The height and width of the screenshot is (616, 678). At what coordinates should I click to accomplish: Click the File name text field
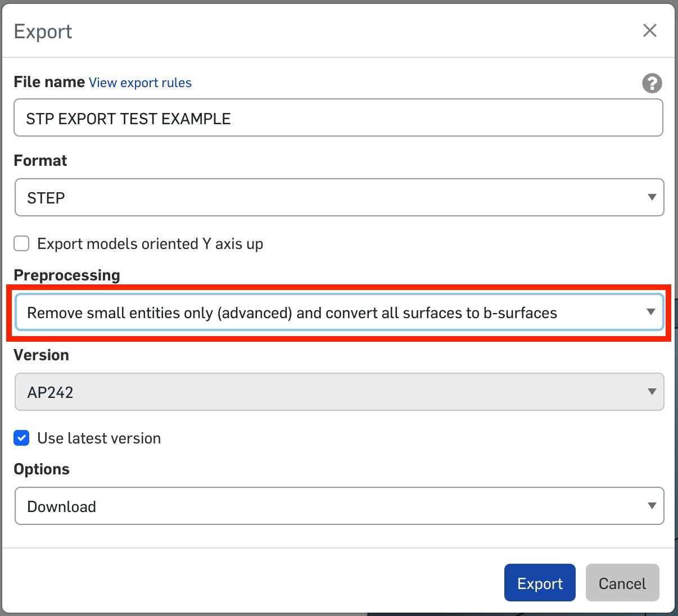click(338, 118)
